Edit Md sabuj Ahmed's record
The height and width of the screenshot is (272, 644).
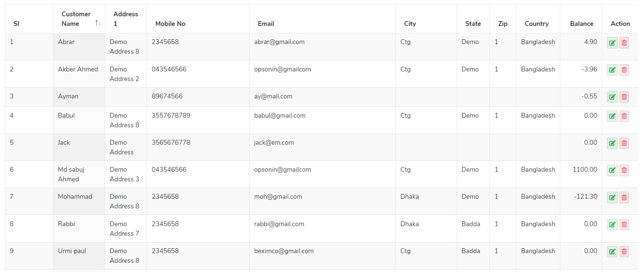pos(612,170)
